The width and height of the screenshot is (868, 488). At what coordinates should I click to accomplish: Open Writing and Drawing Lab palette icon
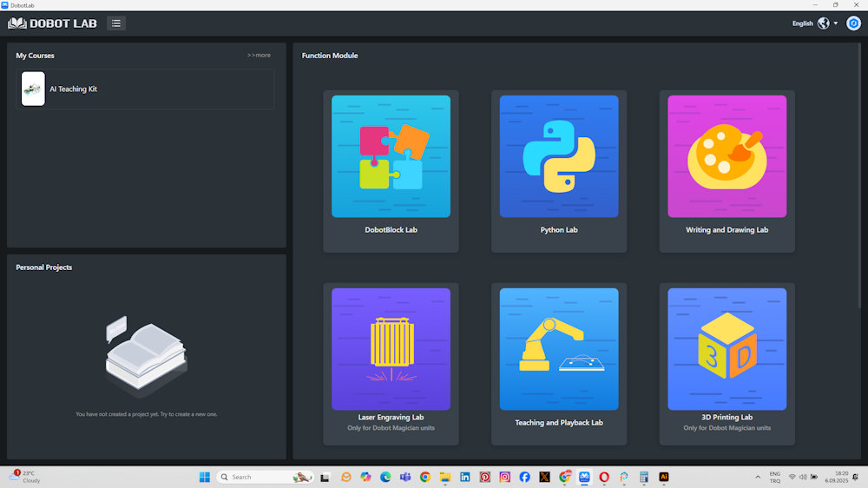coord(727,156)
